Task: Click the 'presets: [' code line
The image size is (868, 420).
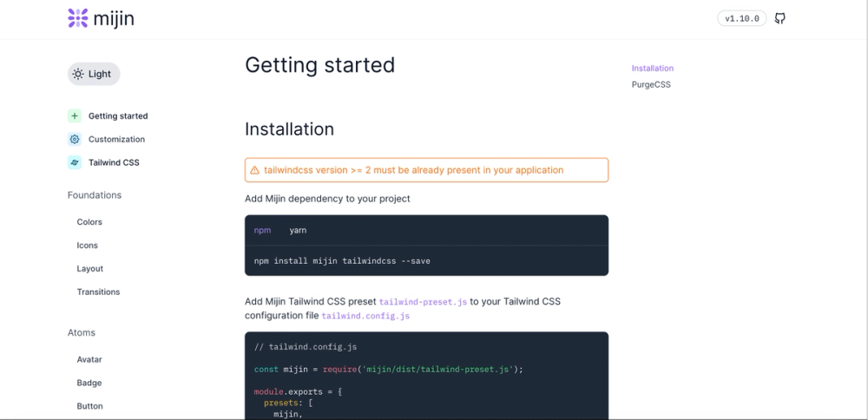Action: click(x=288, y=403)
